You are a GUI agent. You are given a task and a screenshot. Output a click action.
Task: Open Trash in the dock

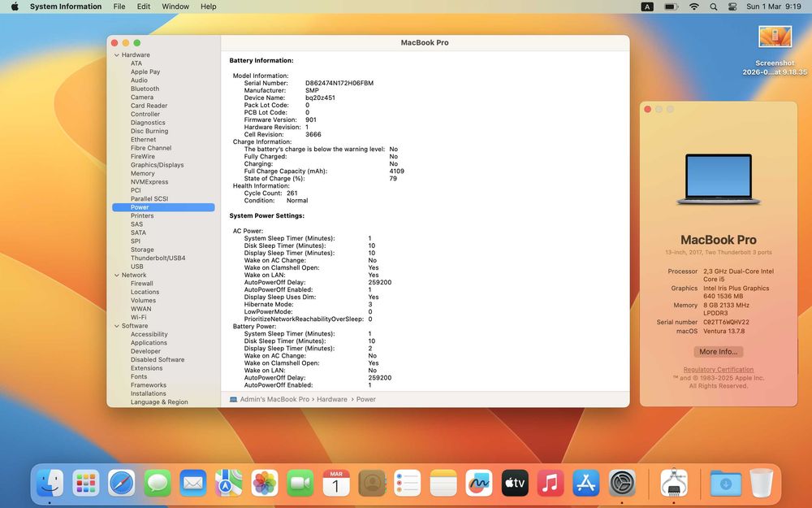tap(762, 483)
